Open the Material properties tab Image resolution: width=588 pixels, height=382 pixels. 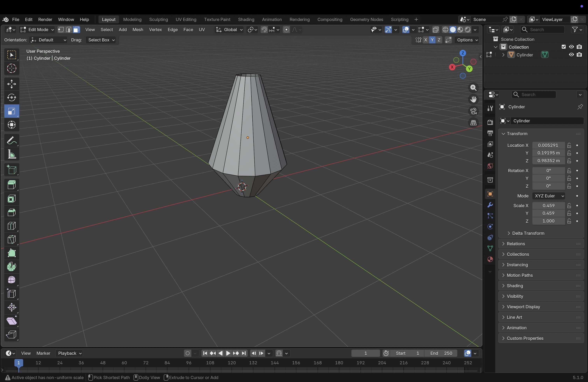[x=490, y=259]
